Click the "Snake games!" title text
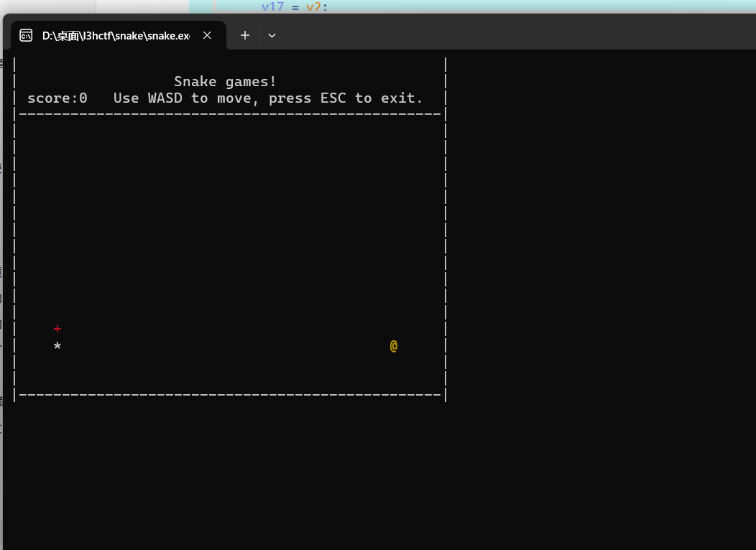The height and width of the screenshot is (550, 756). click(225, 82)
